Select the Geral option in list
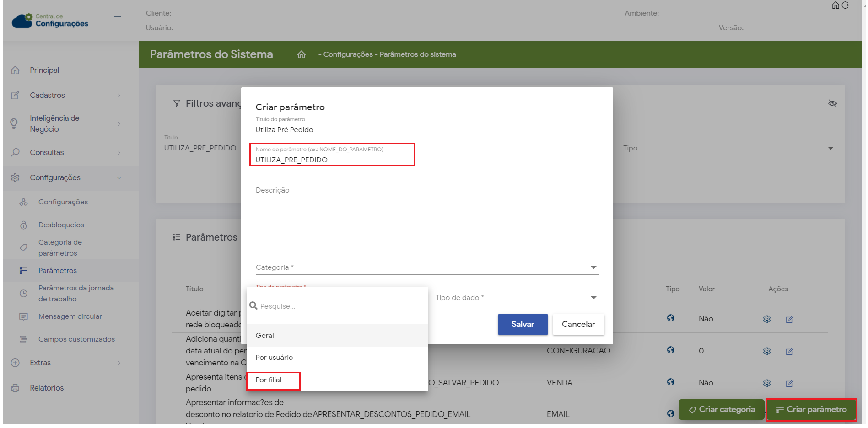 point(265,336)
